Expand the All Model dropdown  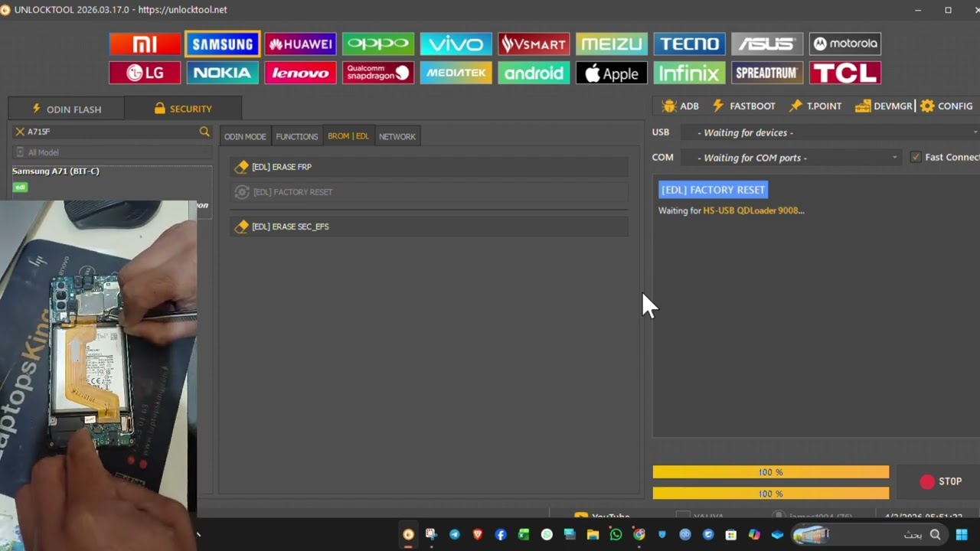point(113,152)
